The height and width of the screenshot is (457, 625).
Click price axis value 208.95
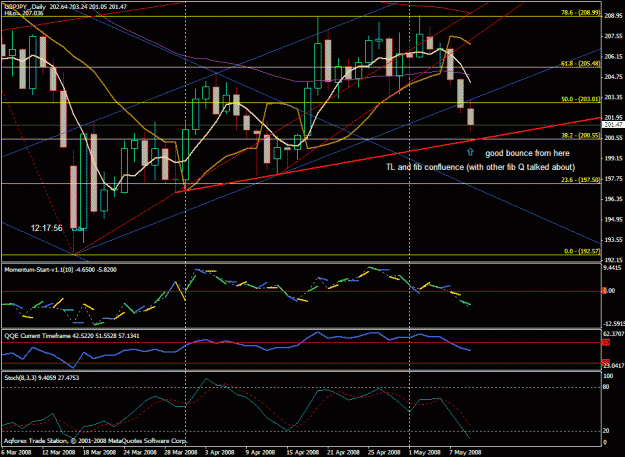tap(613, 16)
